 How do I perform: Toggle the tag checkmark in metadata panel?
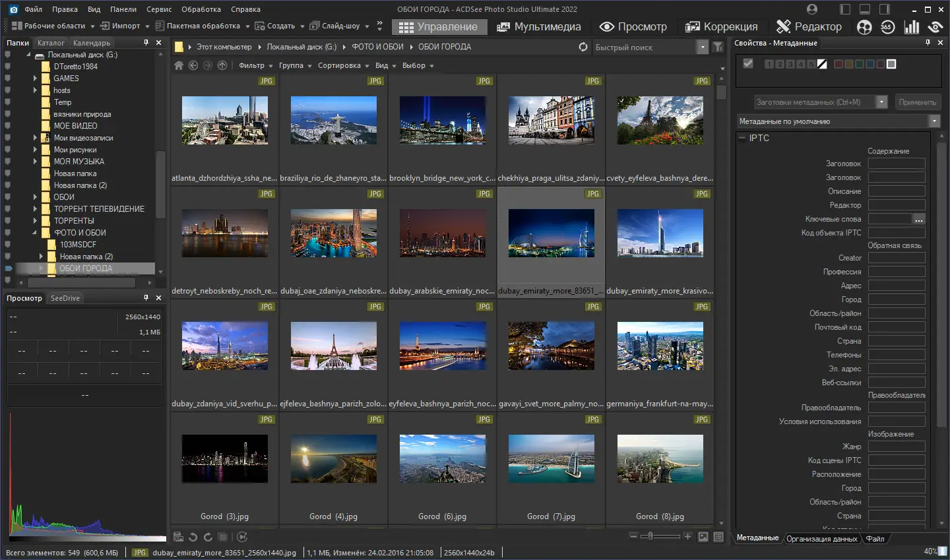(x=747, y=63)
